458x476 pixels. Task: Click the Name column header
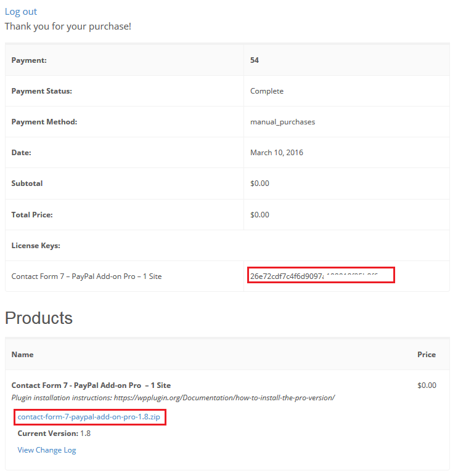[22, 355]
